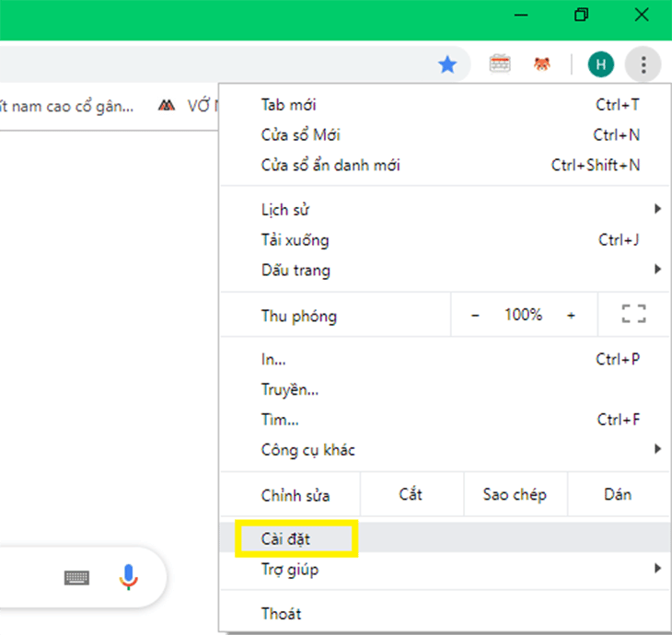Click the 100% zoom value
The height and width of the screenshot is (635, 672).
point(523,315)
